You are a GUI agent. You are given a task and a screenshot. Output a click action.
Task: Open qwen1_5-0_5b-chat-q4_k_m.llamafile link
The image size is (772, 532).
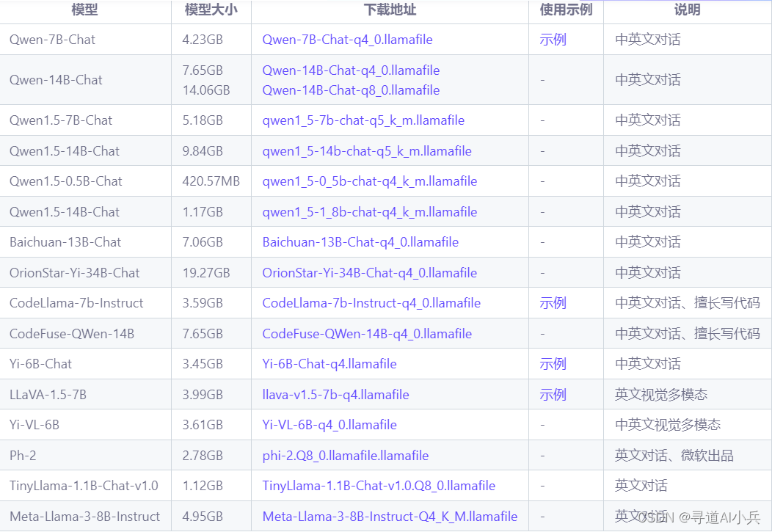pos(369,181)
